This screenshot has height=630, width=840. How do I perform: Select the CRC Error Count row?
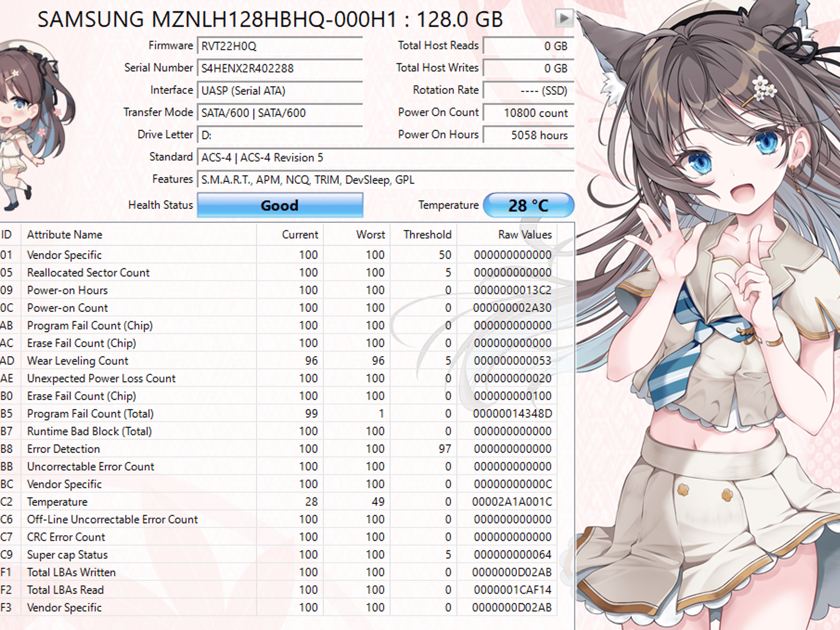click(x=278, y=537)
